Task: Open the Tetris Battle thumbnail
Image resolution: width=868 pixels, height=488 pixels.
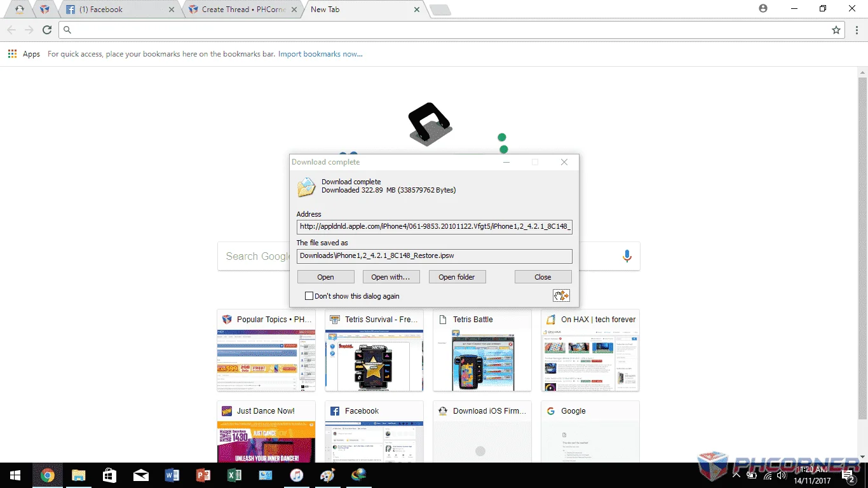Action: 482,350
